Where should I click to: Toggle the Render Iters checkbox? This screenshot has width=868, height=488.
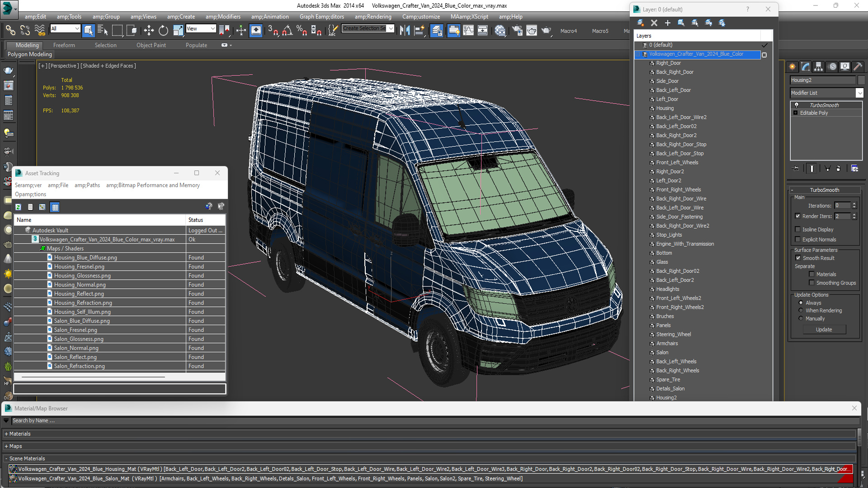click(x=797, y=216)
